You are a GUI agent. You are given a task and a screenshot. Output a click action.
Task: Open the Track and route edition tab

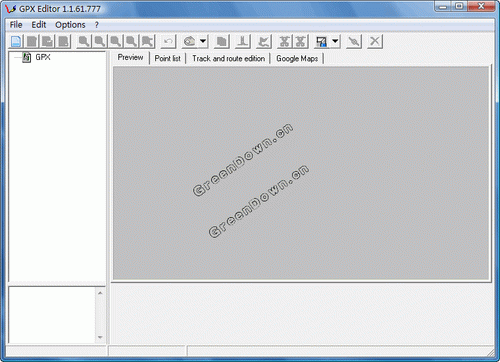pos(229,59)
